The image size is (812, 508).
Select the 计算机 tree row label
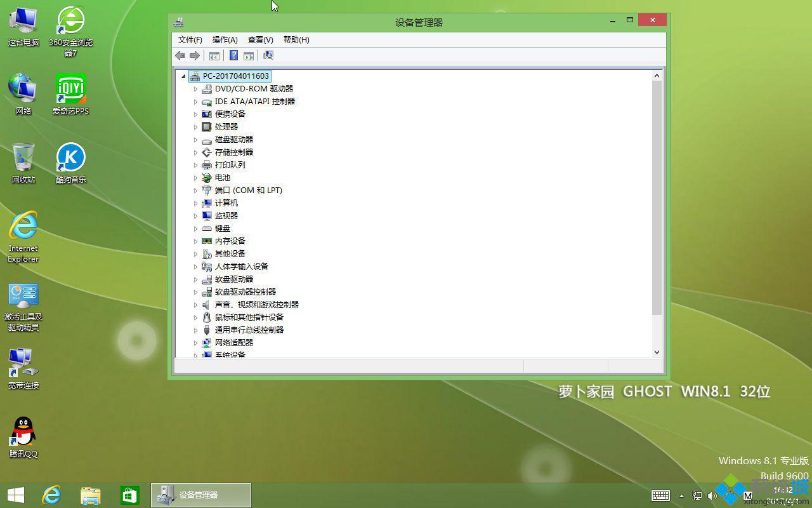pyautogui.click(x=226, y=203)
